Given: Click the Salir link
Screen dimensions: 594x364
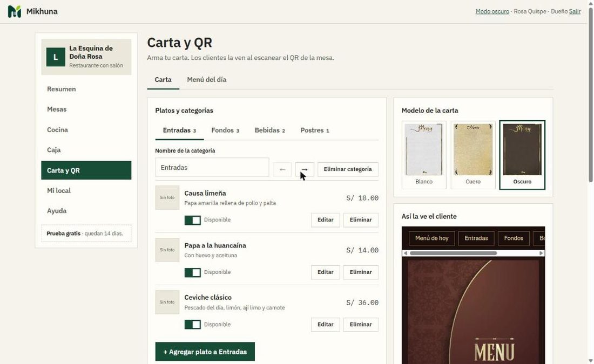Looking at the screenshot, I should [x=575, y=11].
